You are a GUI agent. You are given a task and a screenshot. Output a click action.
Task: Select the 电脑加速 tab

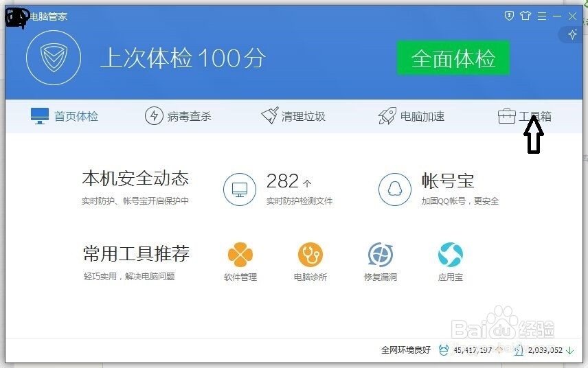tap(411, 116)
